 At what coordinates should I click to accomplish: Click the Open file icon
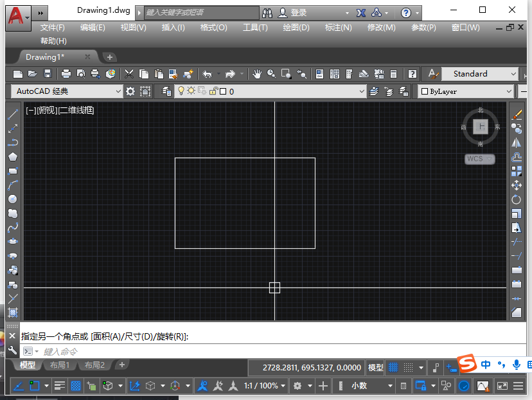click(x=33, y=74)
